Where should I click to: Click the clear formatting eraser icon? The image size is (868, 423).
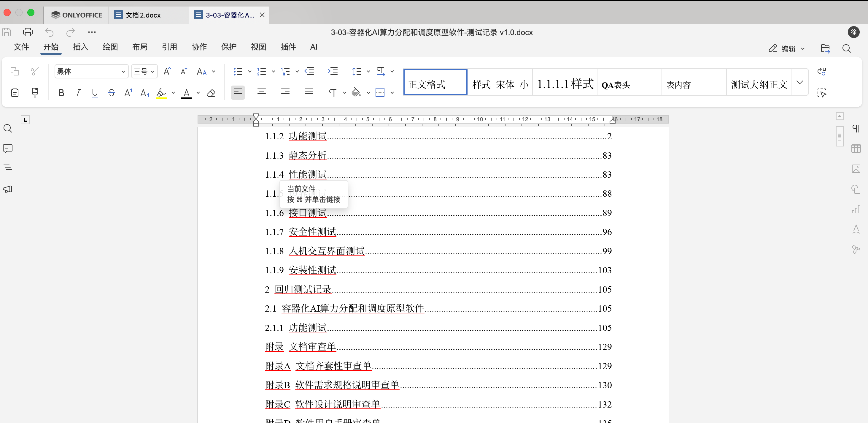point(211,93)
